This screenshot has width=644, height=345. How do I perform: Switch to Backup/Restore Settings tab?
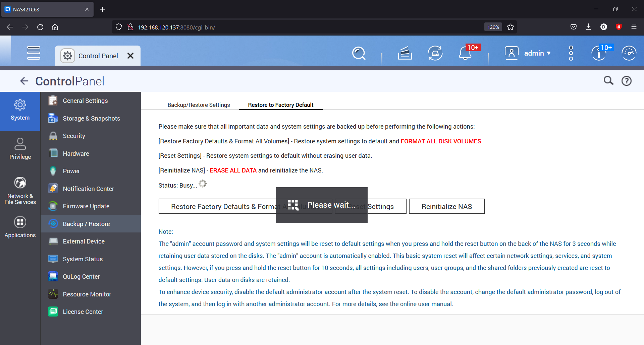click(199, 105)
